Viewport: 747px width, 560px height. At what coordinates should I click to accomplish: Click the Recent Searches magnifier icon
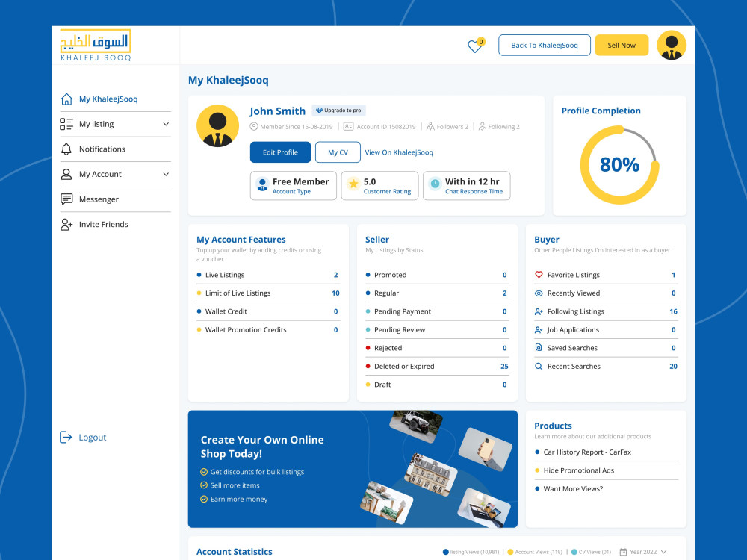(x=539, y=366)
